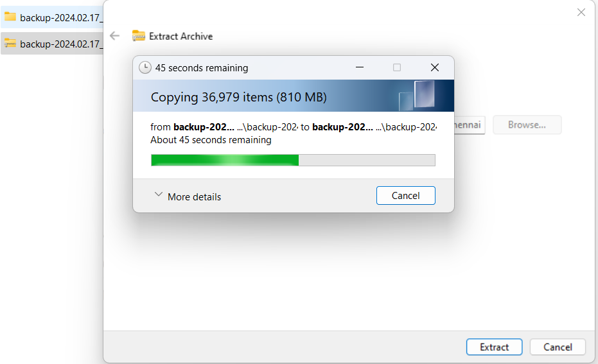Click the maximize box of copy dialog

[397, 67]
